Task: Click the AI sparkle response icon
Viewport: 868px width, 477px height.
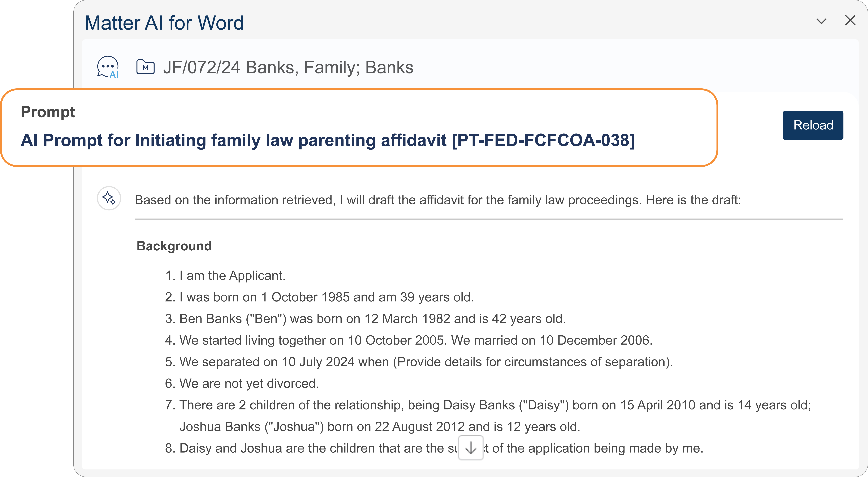Action: (109, 198)
